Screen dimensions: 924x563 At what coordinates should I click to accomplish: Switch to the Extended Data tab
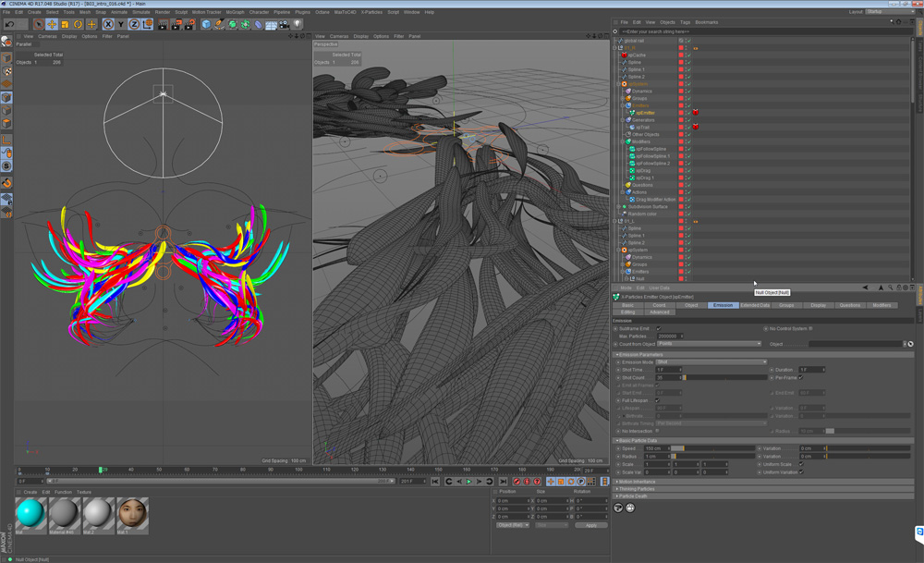tap(756, 305)
